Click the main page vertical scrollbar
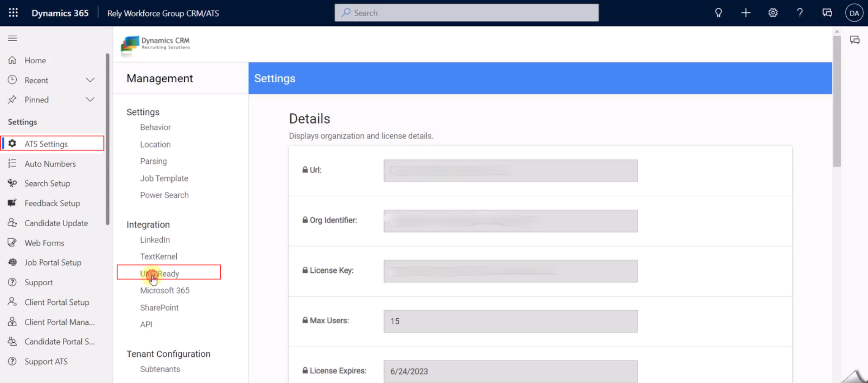The image size is (868, 383). 837,101
